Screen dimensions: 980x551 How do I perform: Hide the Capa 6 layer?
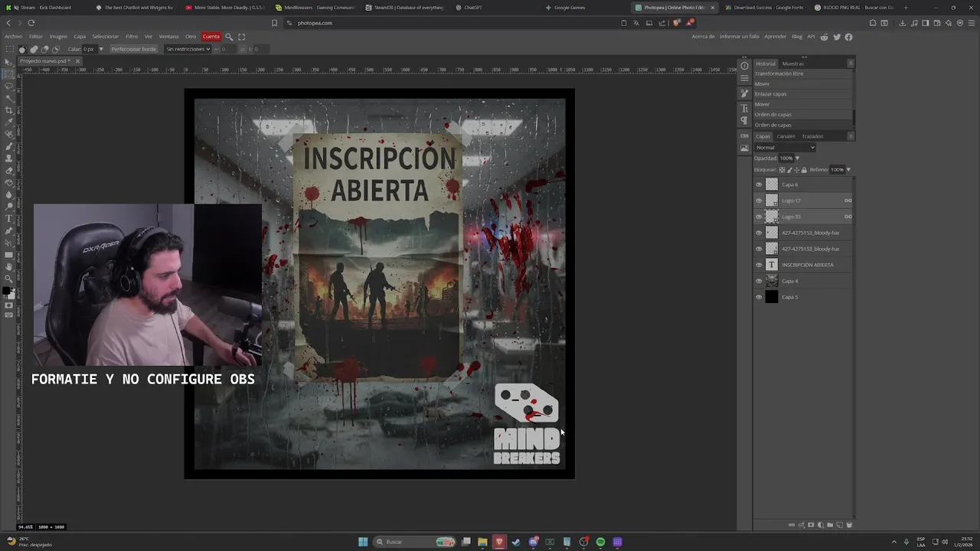pyautogui.click(x=759, y=184)
